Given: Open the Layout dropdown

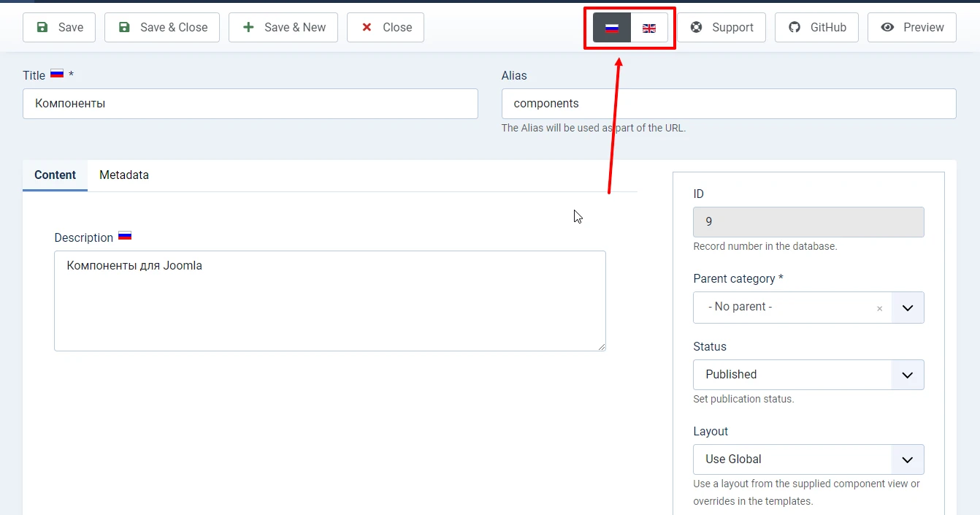Looking at the screenshot, I should [808, 459].
